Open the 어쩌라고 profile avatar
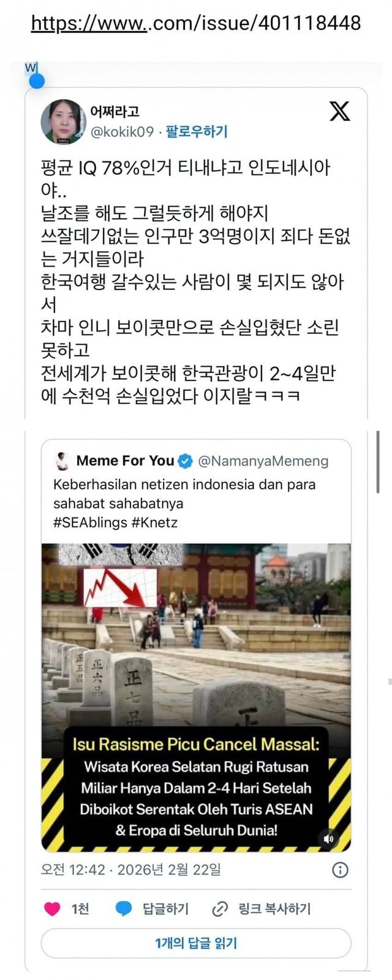 64,122
